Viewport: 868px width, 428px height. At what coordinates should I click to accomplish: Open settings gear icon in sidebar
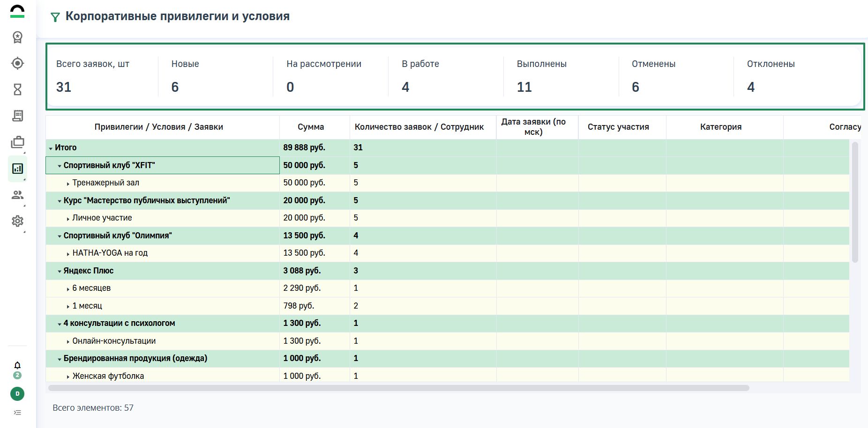(x=17, y=221)
